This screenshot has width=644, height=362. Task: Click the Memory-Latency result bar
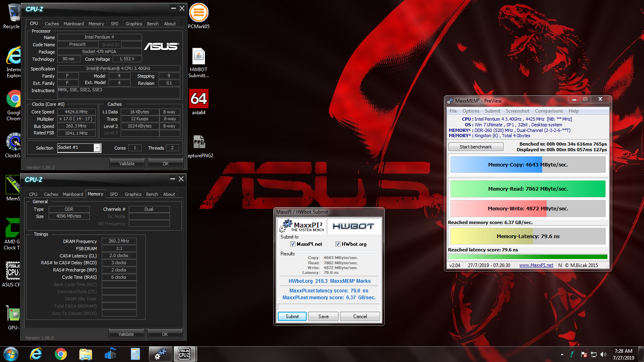(528, 236)
